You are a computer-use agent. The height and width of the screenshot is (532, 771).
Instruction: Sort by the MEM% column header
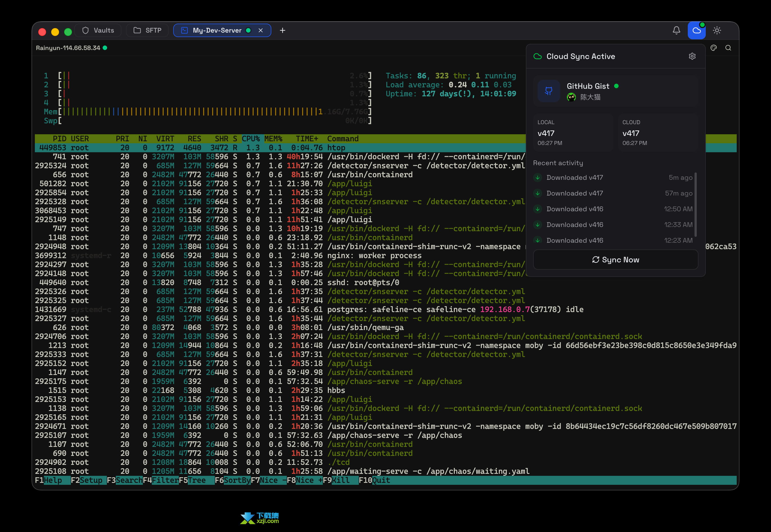point(273,139)
